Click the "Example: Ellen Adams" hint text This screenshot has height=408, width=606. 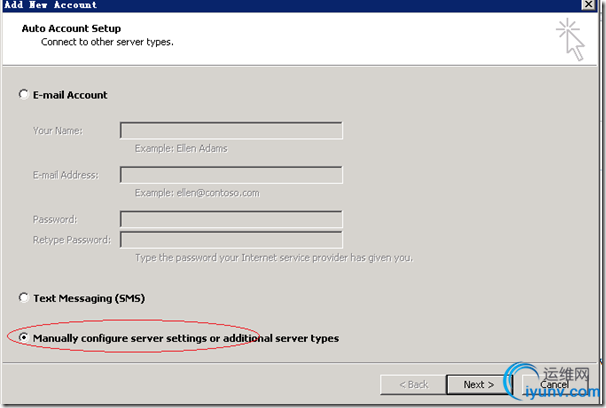[x=180, y=147]
